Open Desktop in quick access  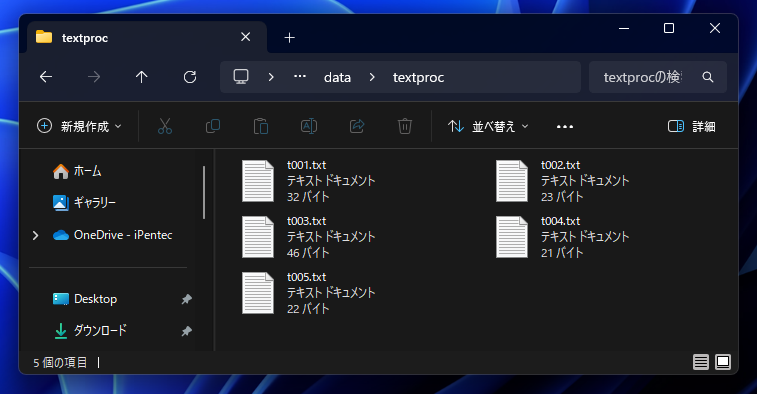[x=85, y=299]
